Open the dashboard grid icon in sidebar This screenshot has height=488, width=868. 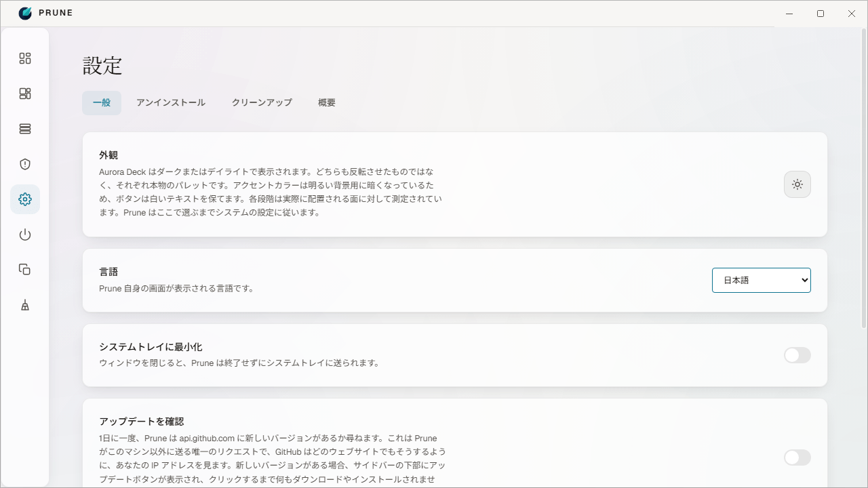pyautogui.click(x=25, y=58)
